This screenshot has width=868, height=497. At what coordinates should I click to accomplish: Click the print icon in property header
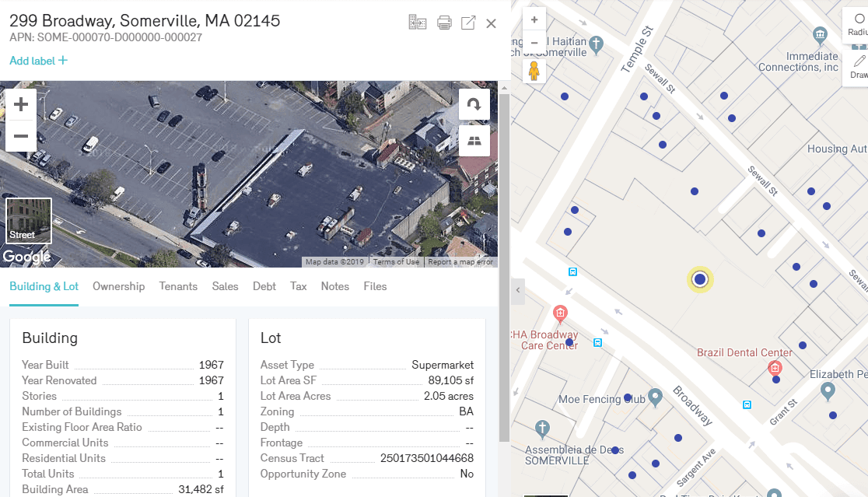point(444,23)
